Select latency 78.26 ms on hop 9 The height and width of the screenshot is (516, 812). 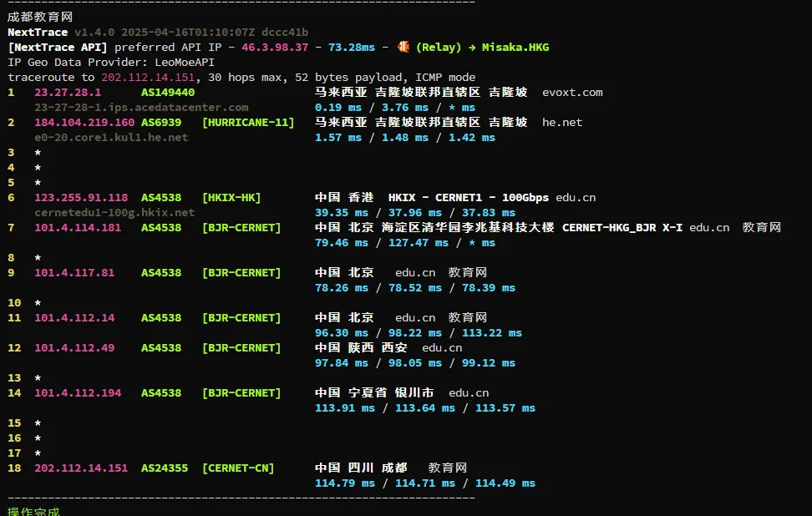pyautogui.click(x=342, y=287)
